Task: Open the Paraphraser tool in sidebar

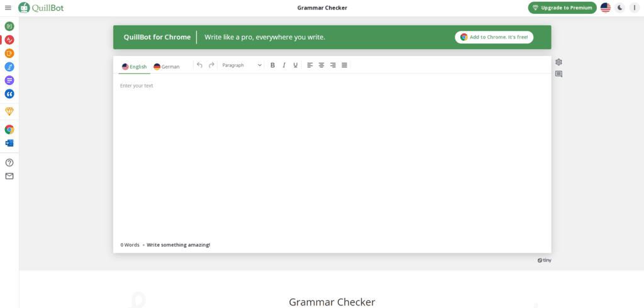Action: point(9,26)
